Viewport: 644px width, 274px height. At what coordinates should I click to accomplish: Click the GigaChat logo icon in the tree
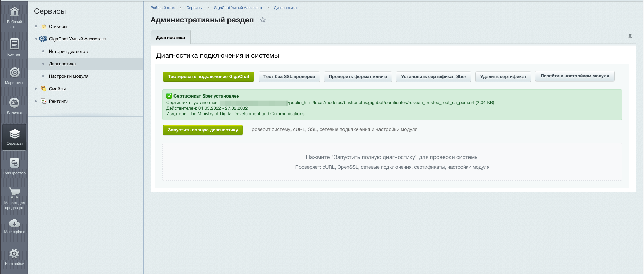pyautogui.click(x=43, y=39)
